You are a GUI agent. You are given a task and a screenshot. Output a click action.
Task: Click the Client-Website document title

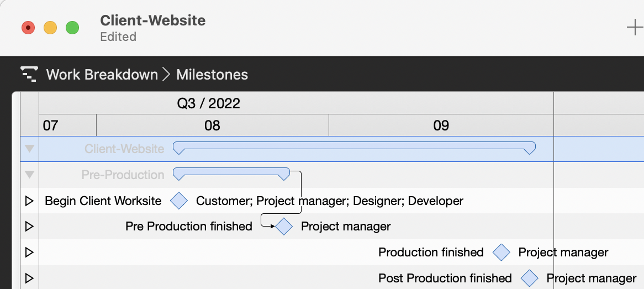(x=152, y=20)
